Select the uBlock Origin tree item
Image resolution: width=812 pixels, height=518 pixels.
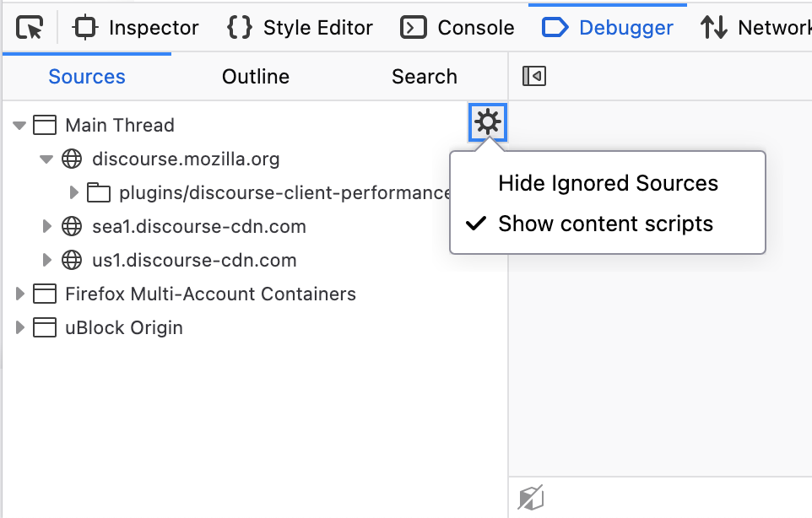pyautogui.click(x=124, y=328)
